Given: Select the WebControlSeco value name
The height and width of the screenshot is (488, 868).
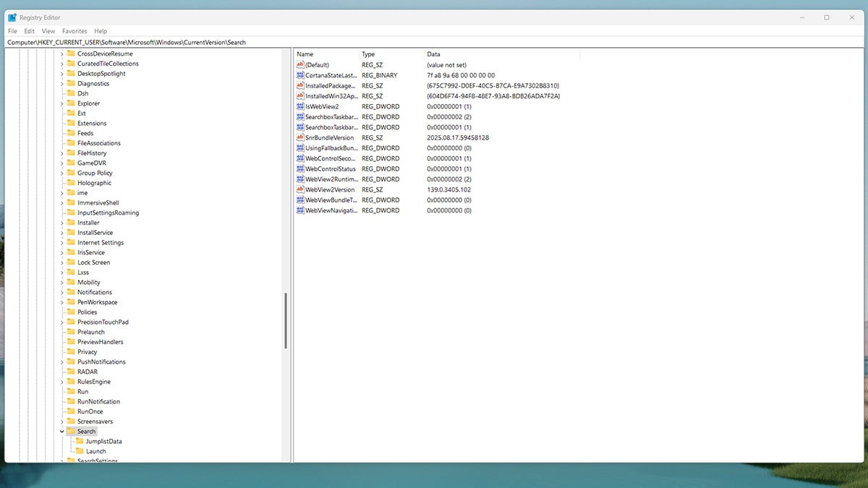Looking at the screenshot, I should click(x=331, y=158).
